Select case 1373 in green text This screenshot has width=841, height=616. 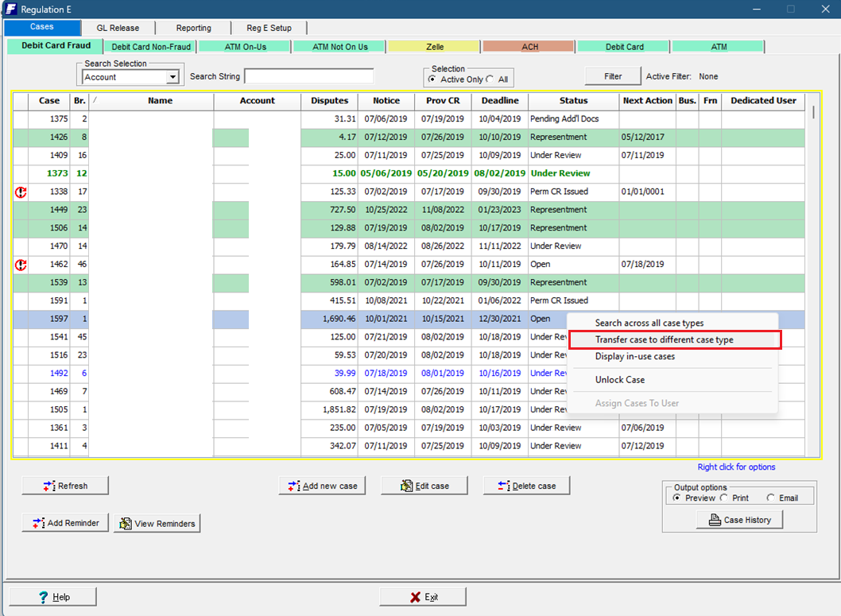409,174
